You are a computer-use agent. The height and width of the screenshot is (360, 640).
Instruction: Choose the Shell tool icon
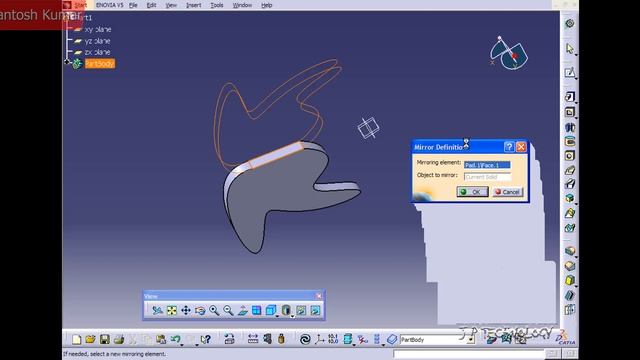pyautogui.click(x=570, y=295)
